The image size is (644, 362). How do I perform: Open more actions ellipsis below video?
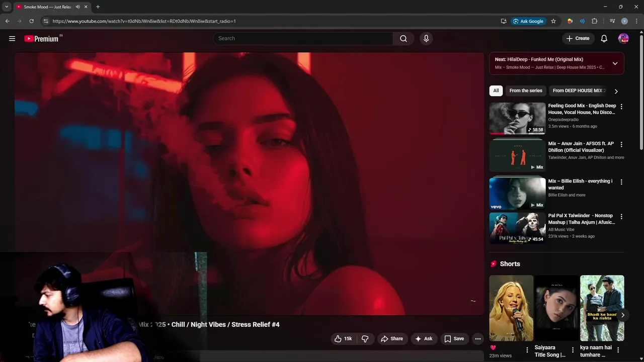coord(478,339)
